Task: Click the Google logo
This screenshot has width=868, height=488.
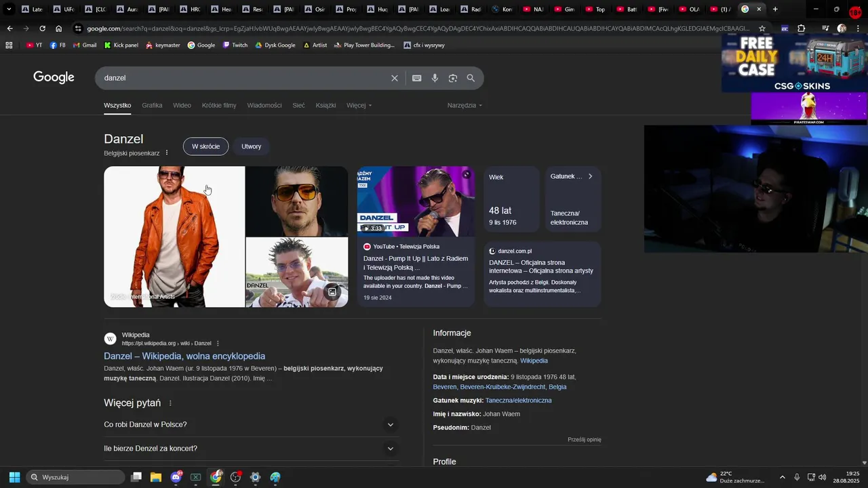Action: coord(54,77)
